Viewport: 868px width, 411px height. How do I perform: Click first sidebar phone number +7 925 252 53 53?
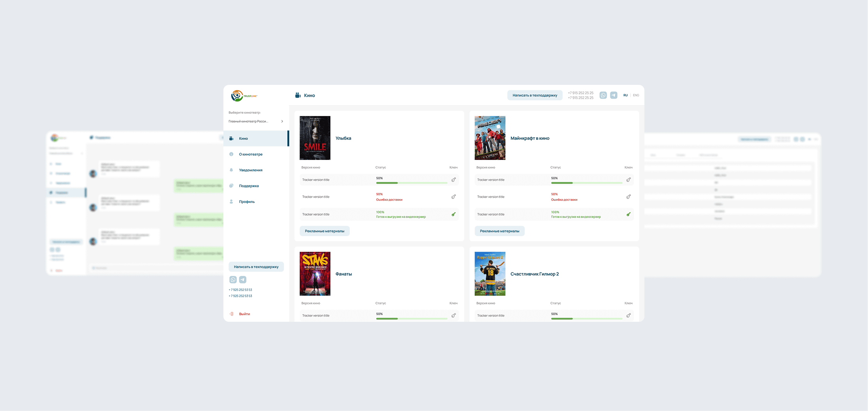(240, 290)
